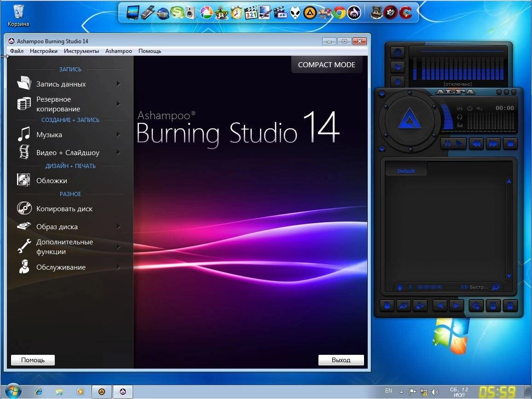Image resolution: width=532 pixels, height=399 pixels.
Task: Open CCleaner red icon in dock
Action: 405,13
